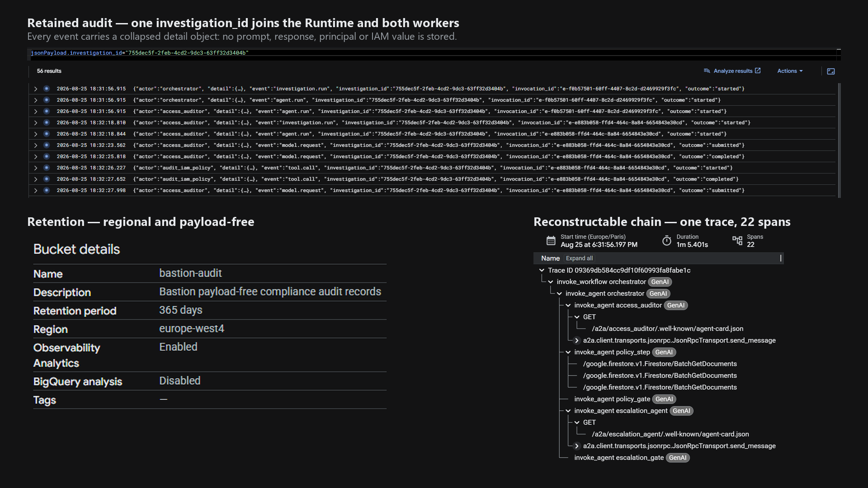Collapse the invoke_workflow orchestrator span
Screen dimensions: 868x488
click(551, 282)
